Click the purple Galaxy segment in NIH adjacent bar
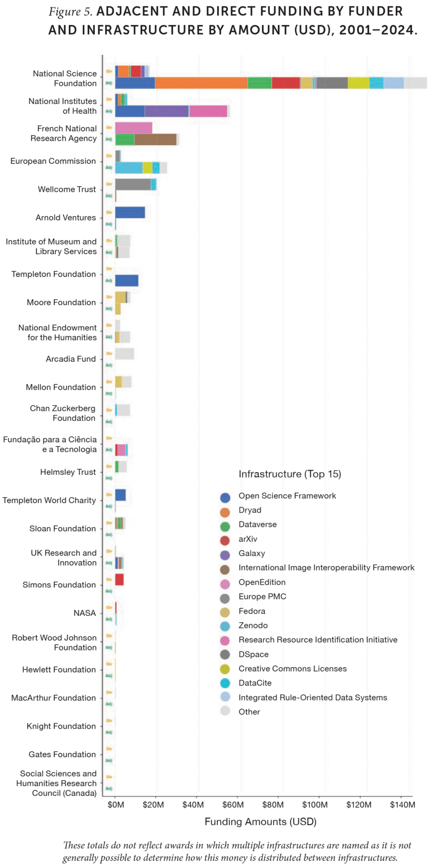The width and height of the screenshot is (435, 868). tap(167, 111)
